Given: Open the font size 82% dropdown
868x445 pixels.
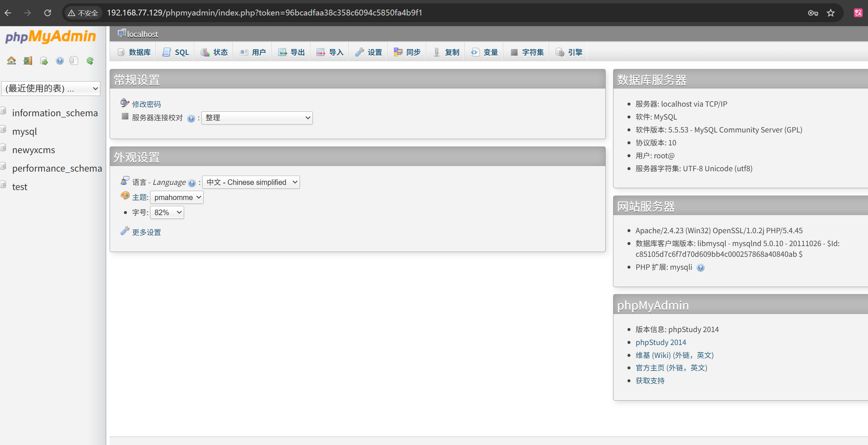Looking at the screenshot, I should click(x=167, y=213).
